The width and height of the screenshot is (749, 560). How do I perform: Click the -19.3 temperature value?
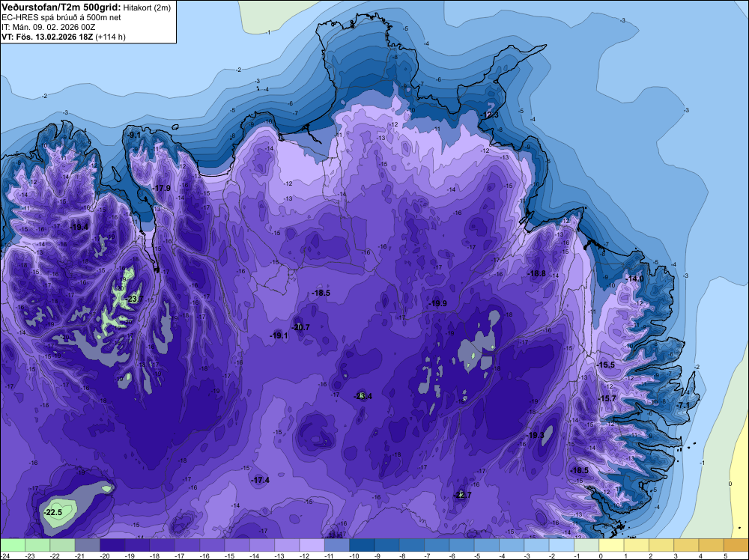(x=535, y=436)
